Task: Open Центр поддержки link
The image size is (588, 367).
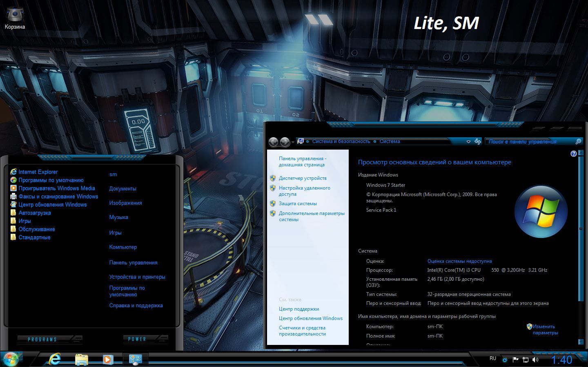Action: coord(299,309)
